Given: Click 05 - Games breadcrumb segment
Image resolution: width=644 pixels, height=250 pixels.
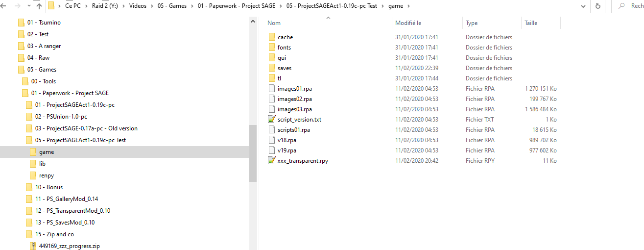Looking at the screenshot, I should click(169, 6).
